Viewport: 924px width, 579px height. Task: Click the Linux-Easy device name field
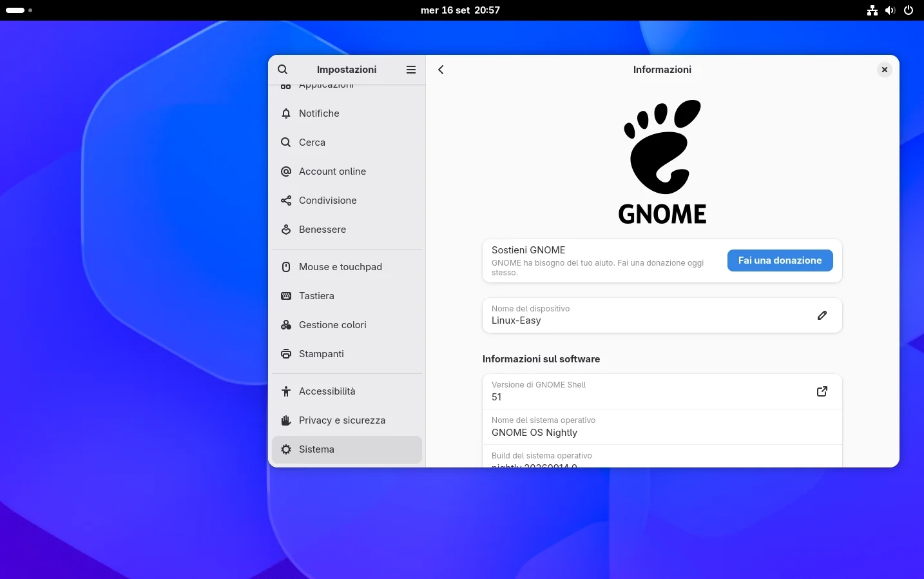[x=662, y=315]
